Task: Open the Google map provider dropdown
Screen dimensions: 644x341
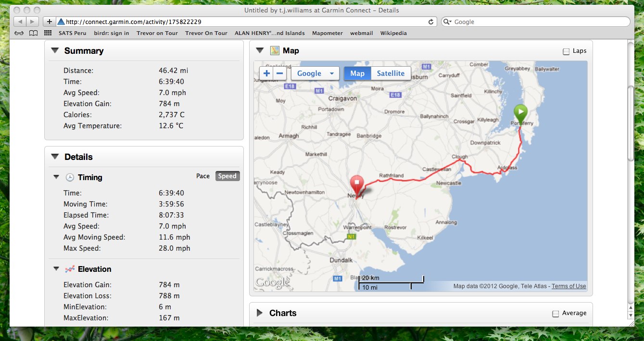Action: (315, 73)
